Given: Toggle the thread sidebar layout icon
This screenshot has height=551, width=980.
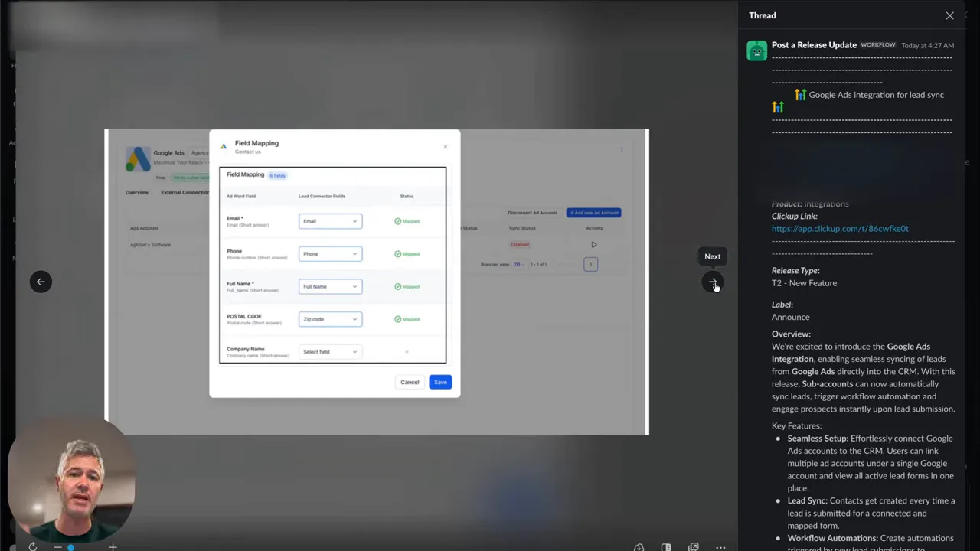Looking at the screenshot, I should coord(666,547).
